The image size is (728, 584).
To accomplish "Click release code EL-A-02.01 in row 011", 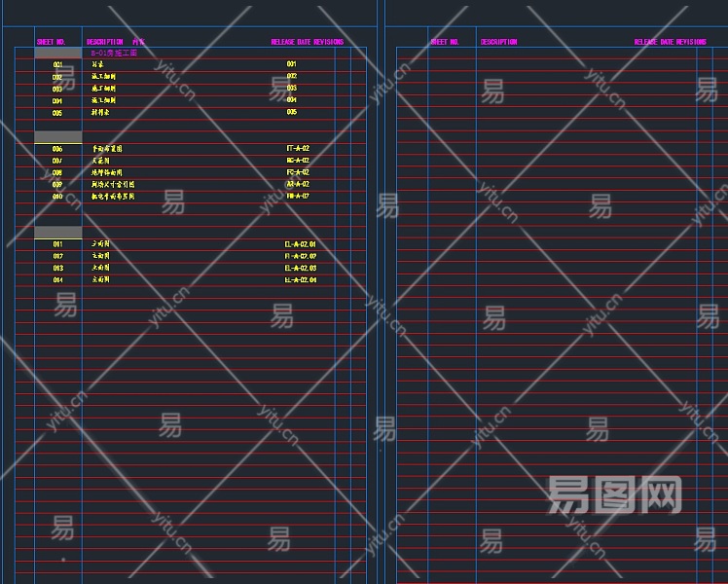I will 301,244.
